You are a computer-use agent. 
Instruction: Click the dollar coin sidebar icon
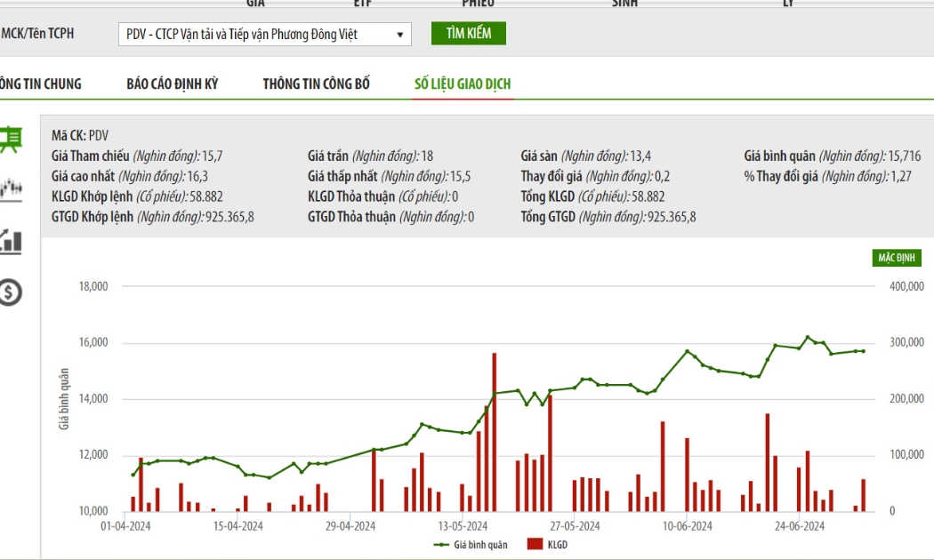10,292
